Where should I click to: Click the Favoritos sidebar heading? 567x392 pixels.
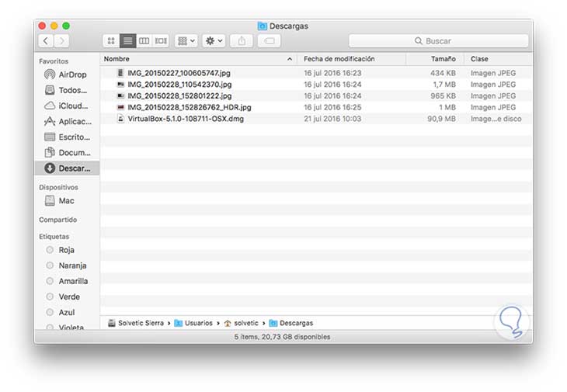54,61
